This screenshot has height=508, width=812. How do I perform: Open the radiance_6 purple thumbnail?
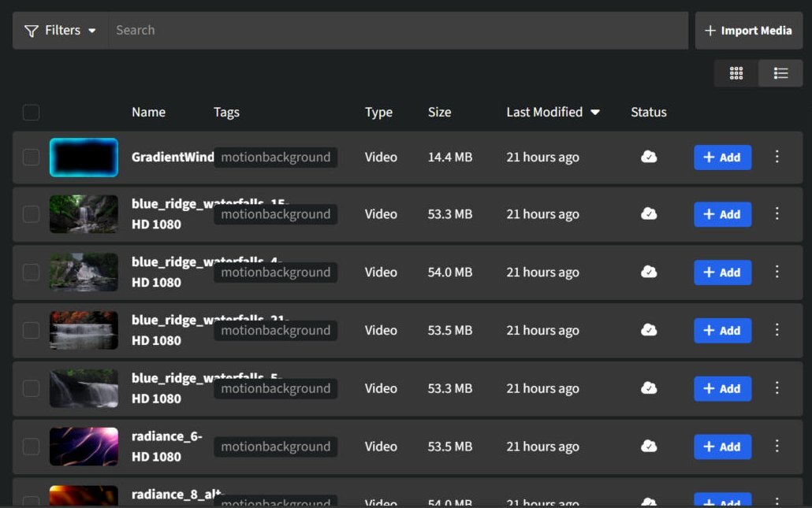[x=84, y=447]
